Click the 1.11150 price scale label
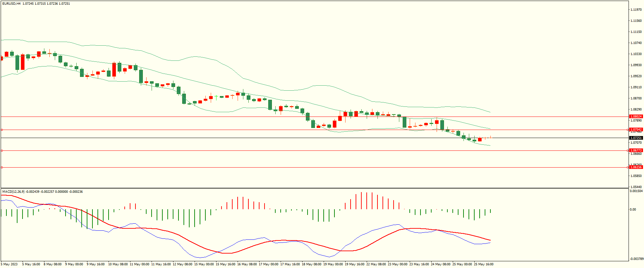644x268 pixels. (636, 32)
